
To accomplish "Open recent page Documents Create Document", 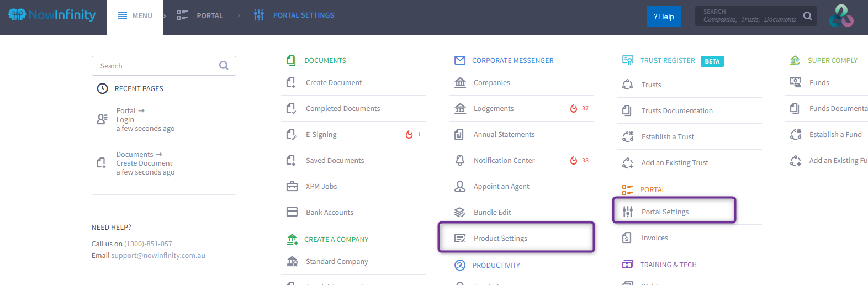I will (144, 163).
